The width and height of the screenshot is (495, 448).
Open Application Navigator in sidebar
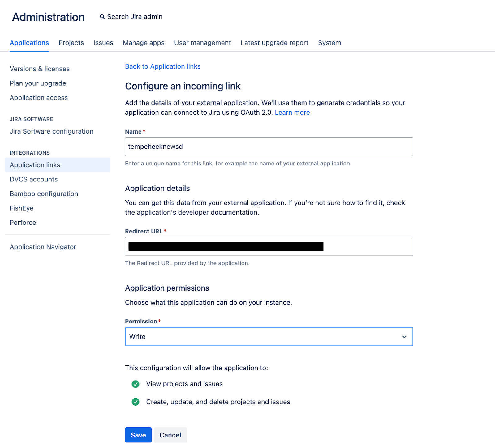point(43,247)
